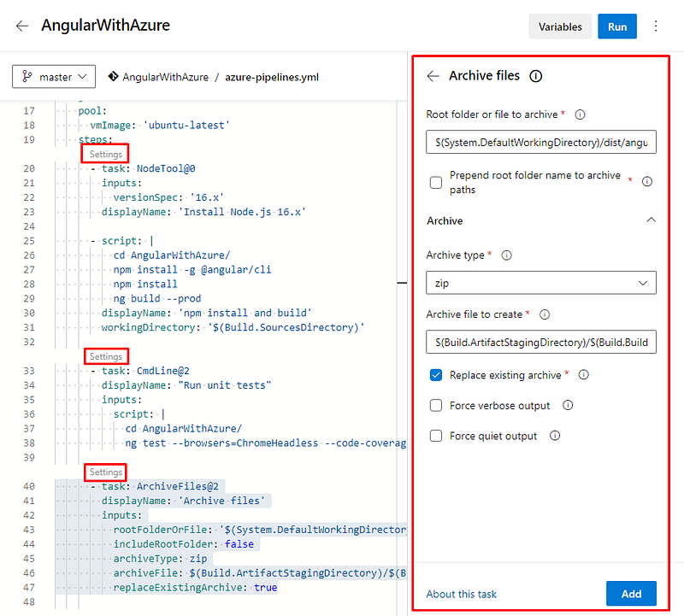Show info for Force verbose output
The width and height of the screenshot is (684, 616).
coord(568,406)
